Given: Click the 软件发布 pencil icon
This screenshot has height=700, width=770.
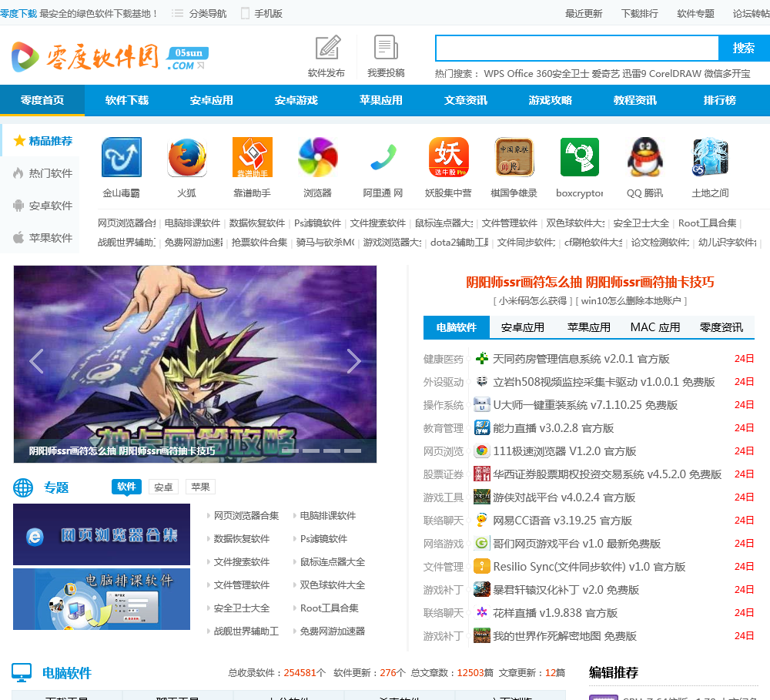Looking at the screenshot, I should tap(327, 48).
